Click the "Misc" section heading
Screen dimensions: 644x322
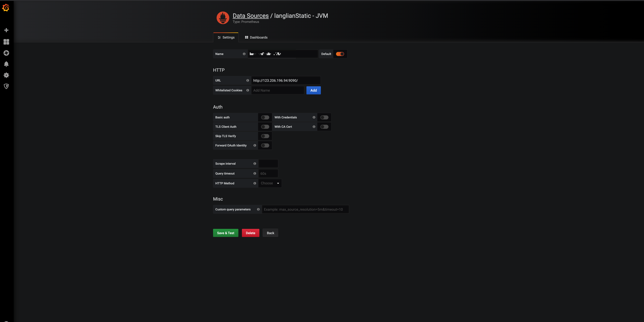[218, 199]
